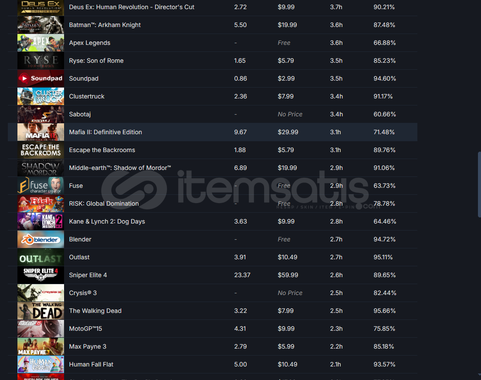Open the Apex Legends game thumbnail
This screenshot has height=380, width=481.
click(41, 43)
